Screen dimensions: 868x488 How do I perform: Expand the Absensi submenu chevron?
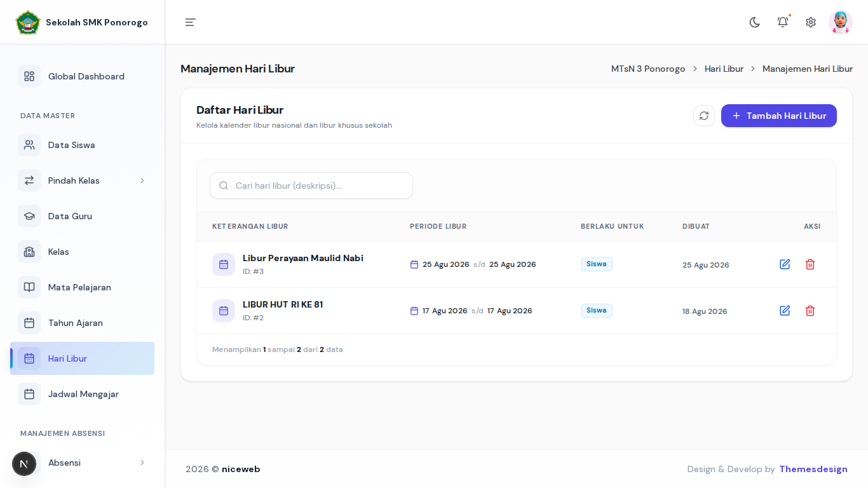click(142, 463)
